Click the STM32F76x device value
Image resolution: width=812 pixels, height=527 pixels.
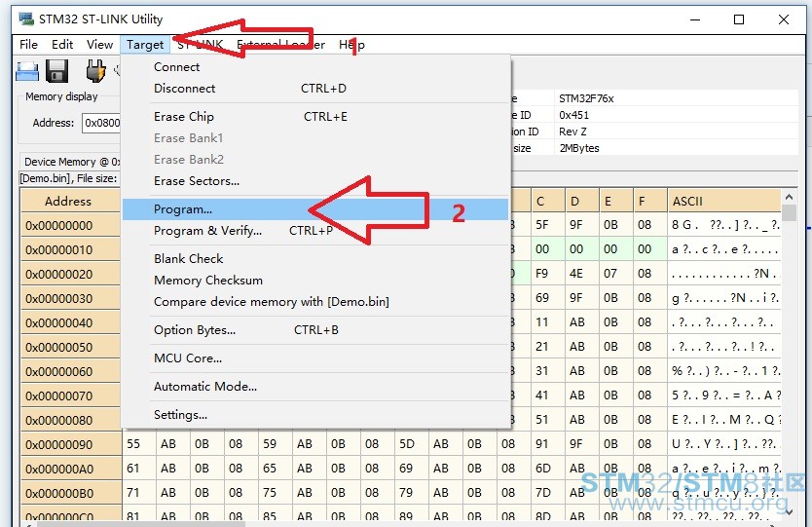click(x=586, y=98)
